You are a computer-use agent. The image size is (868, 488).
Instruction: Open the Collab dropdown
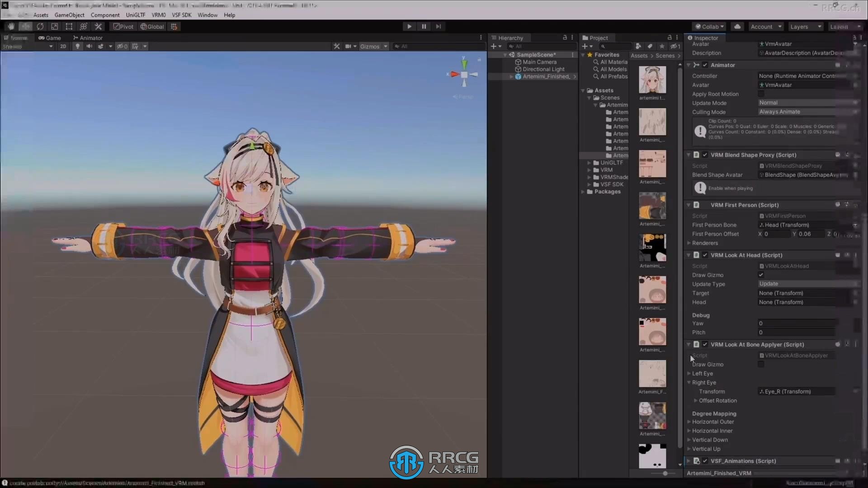[x=709, y=27]
